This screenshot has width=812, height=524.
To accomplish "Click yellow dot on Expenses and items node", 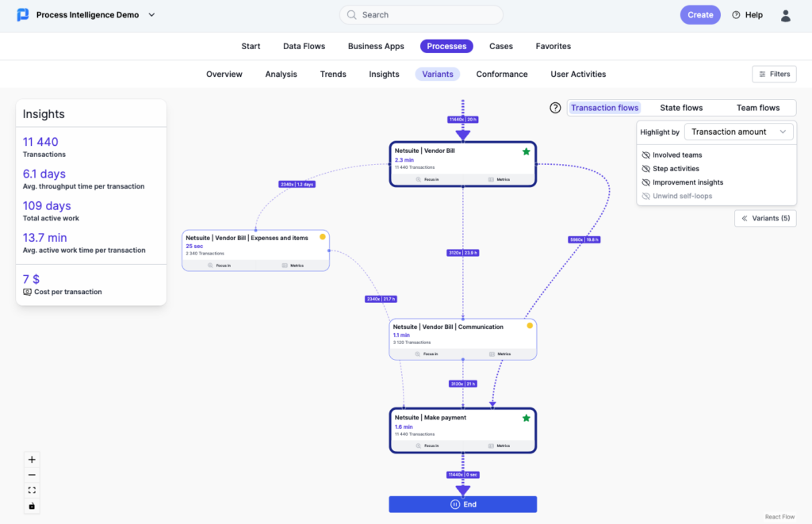I will point(323,236).
